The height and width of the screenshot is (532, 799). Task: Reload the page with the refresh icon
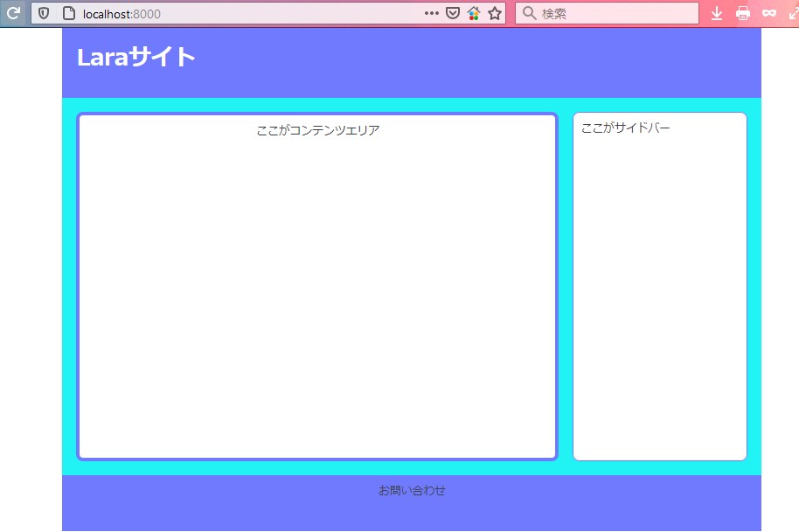tap(13, 13)
